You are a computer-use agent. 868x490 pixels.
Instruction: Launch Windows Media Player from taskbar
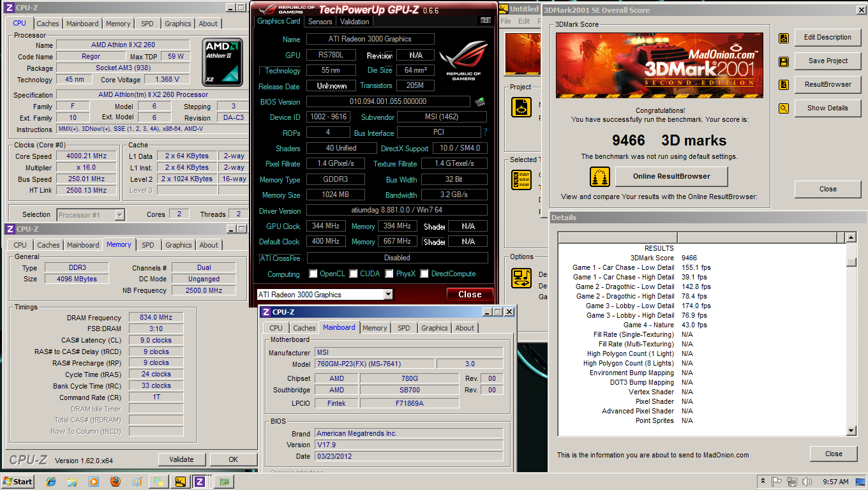[x=94, y=482]
